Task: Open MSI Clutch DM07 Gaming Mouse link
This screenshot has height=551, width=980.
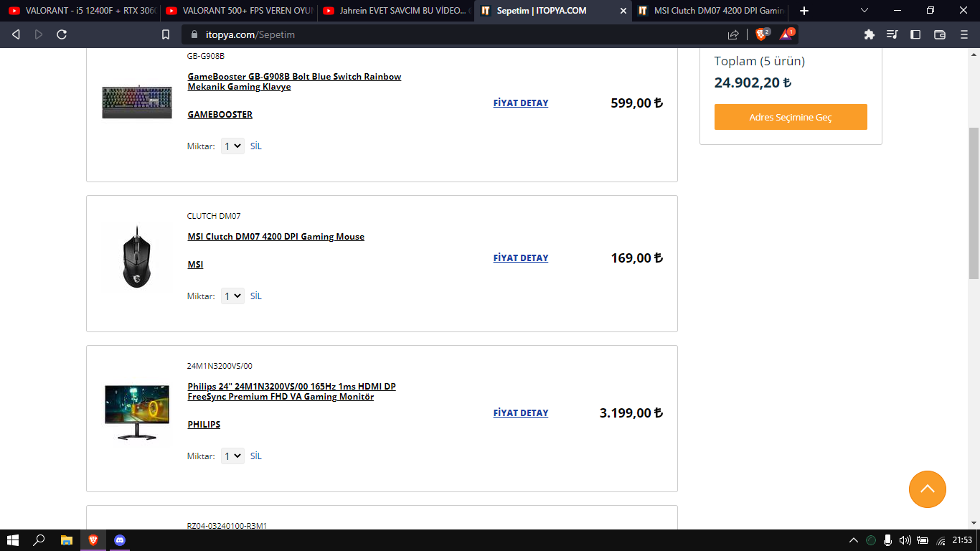Action: (275, 237)
